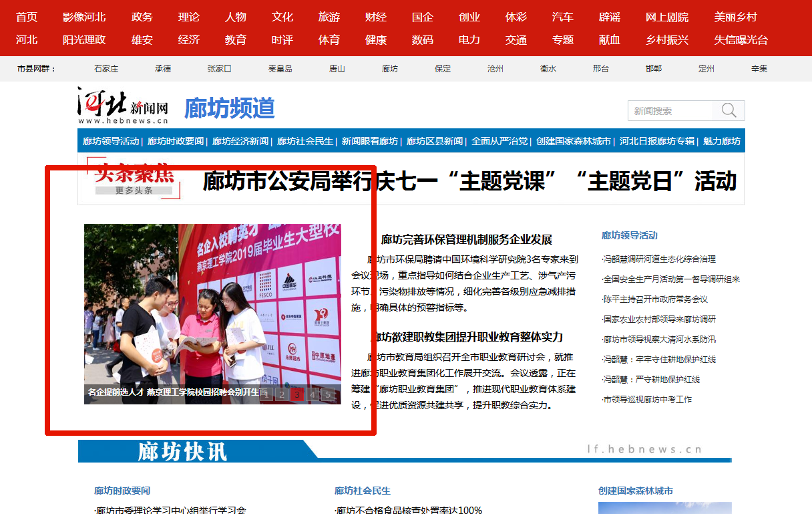
Task: Open headline about 廊坊市公安局 七一 activity
Action: point(469,181)
